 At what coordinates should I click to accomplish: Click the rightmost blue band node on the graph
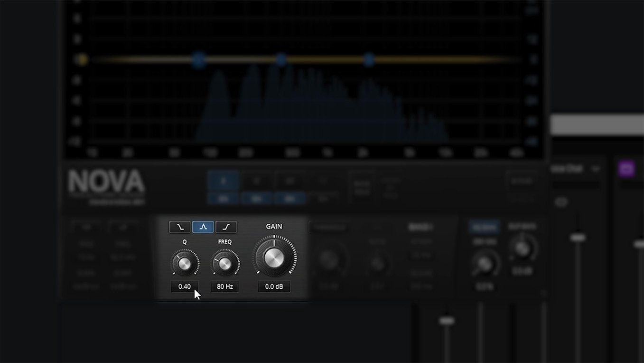369,60
